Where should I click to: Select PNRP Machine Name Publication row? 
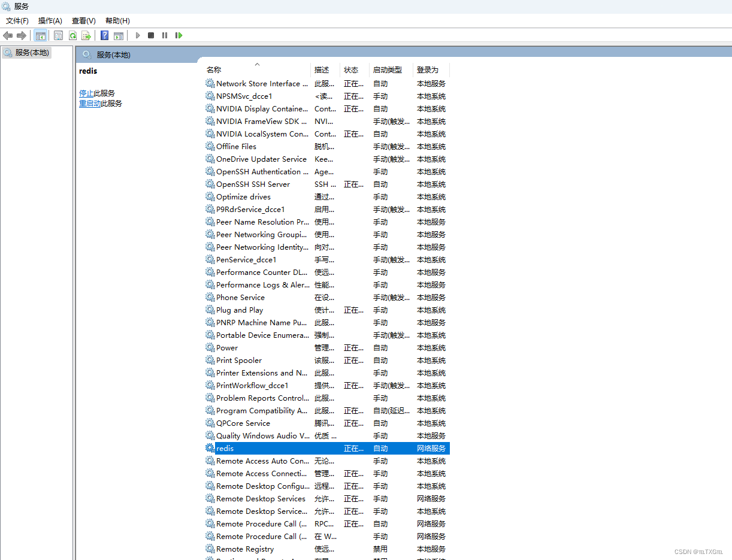(327, 322)
